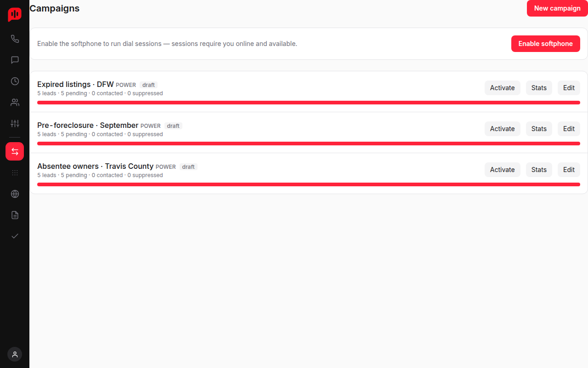Open the globe sidebar icon

coord(15,194)
